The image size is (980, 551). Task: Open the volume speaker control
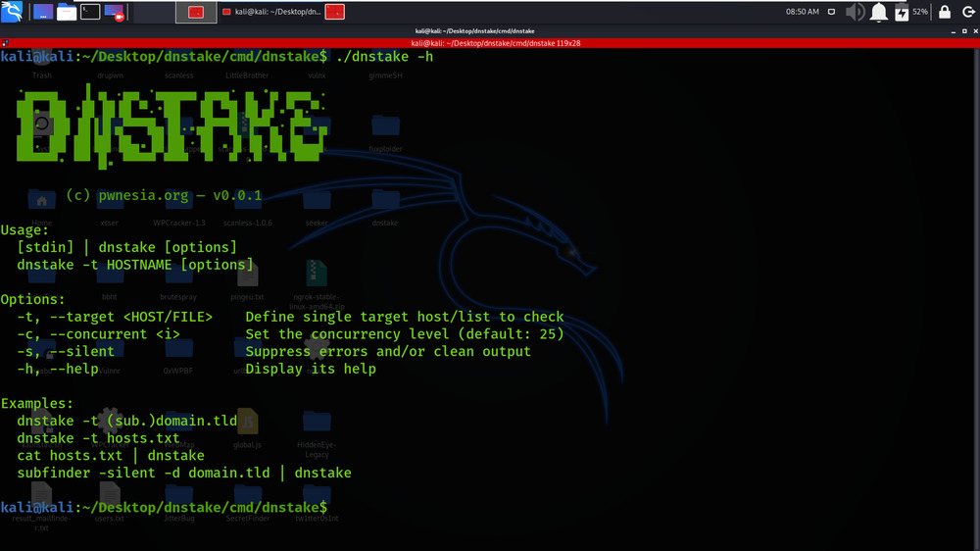click(855, 12)
